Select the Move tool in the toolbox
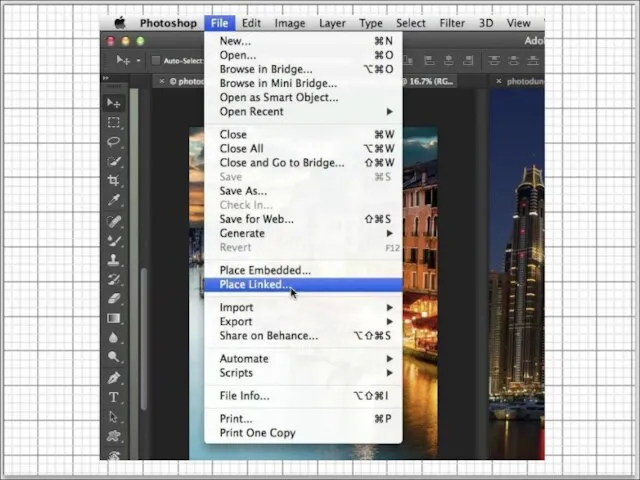 click(x=114, y=104)
